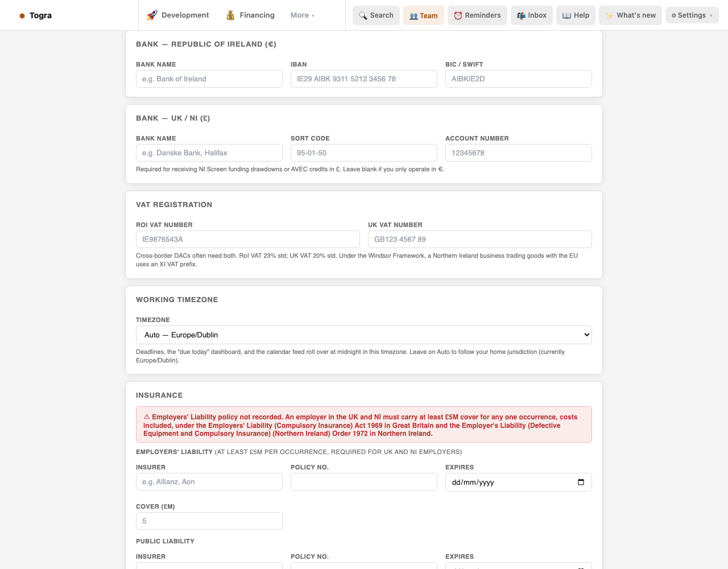Viewport: 728px width, 569px height.
Task: Focus the UK / NI Bank Name field
Action: 209,153
